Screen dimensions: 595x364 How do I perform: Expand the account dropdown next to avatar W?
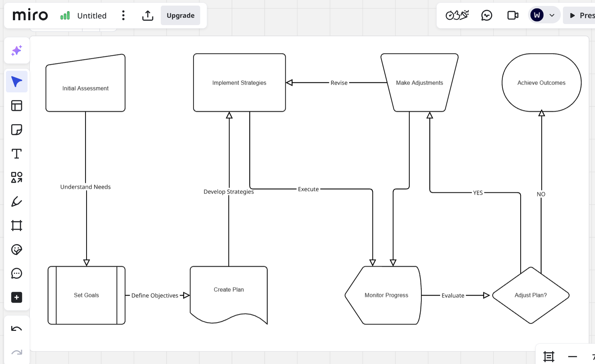552,15
